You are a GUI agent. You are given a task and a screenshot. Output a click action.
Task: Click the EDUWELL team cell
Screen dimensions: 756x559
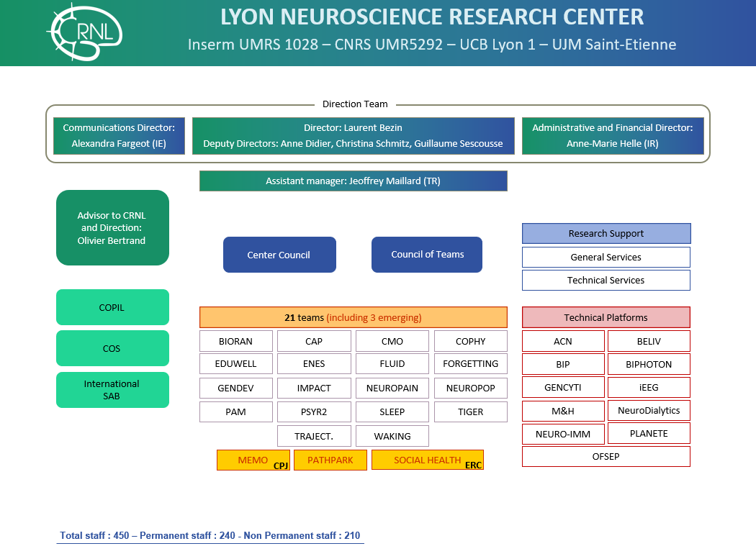[235, 364]
